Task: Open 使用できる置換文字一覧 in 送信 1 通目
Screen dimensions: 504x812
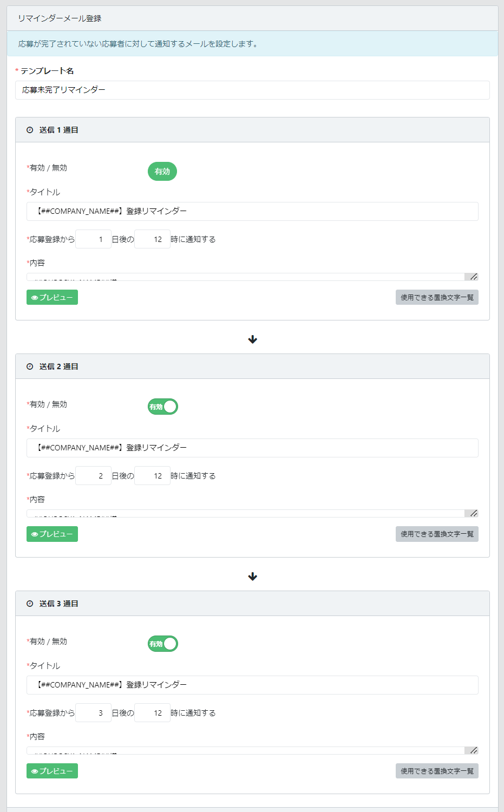Action: pos(437,297)
